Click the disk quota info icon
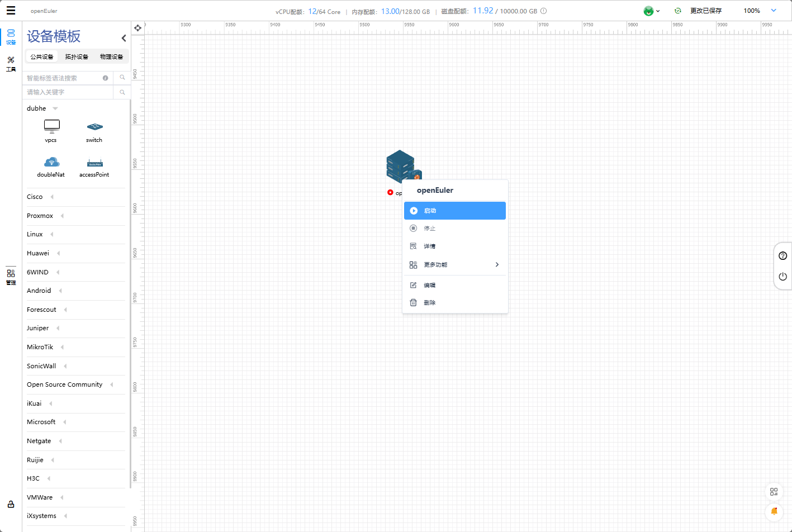The width and height of the screenshot is (792, 532). point(544,11)
